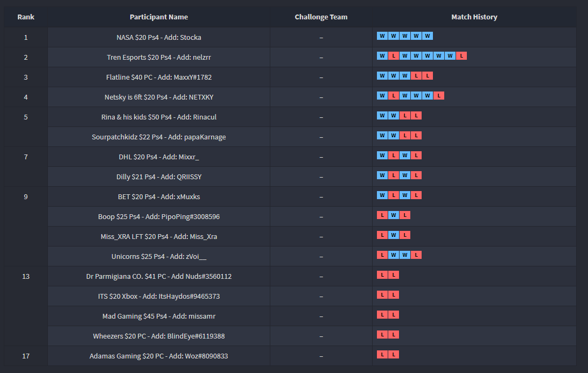The height and width of the screenshot is (373, 588).
Task: Click rank 17 cell
Action: (26, 356)
